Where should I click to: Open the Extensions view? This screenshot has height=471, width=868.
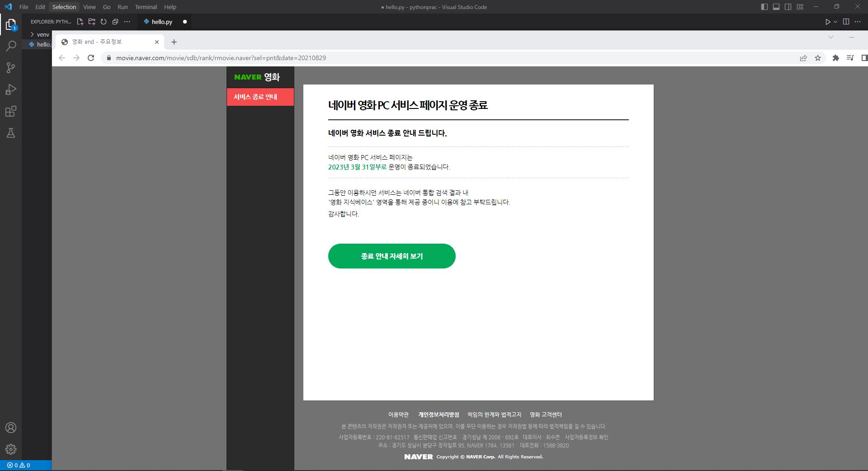pyautogui.click(x=11, y=111)
